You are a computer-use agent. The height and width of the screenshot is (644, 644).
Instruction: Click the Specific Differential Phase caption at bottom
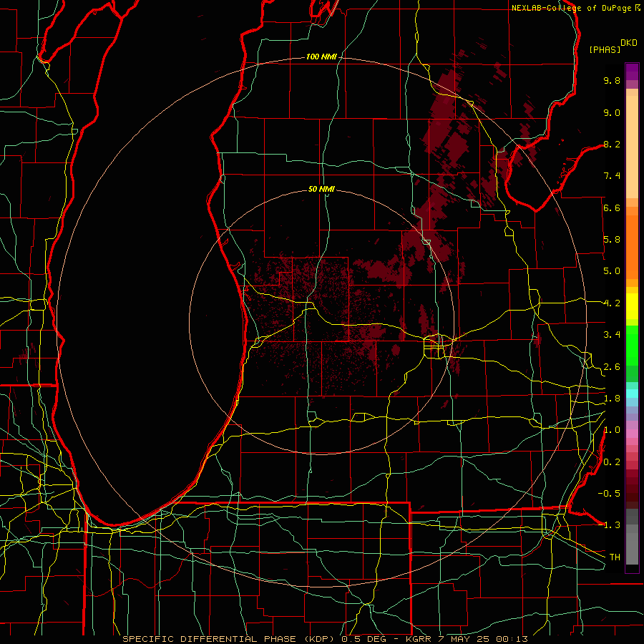[x=326, y=639]
